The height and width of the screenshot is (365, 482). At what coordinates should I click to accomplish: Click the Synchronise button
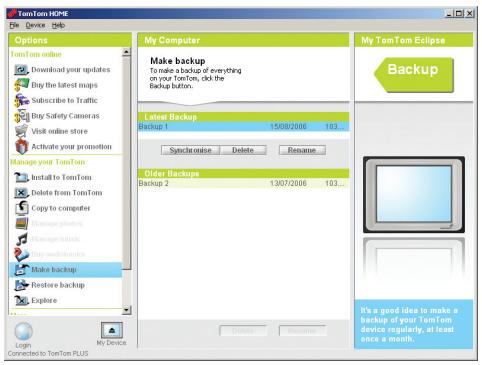190,150
